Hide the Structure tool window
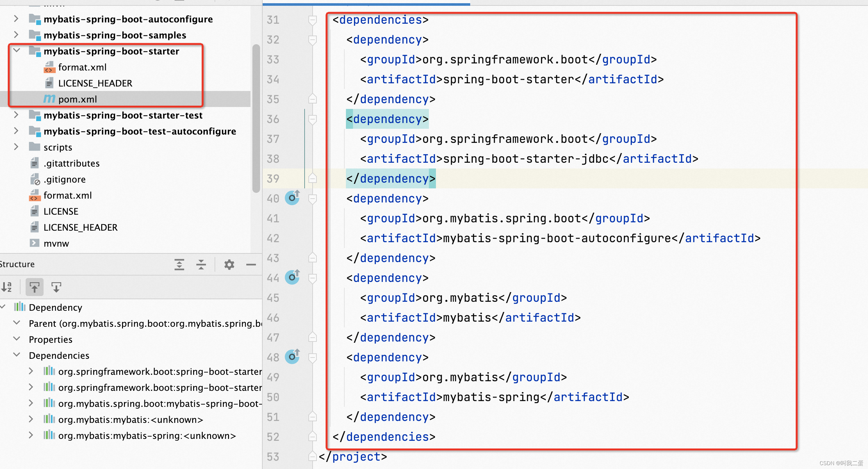The width and height of the screenshot is (868, 469). coord(251,265)
